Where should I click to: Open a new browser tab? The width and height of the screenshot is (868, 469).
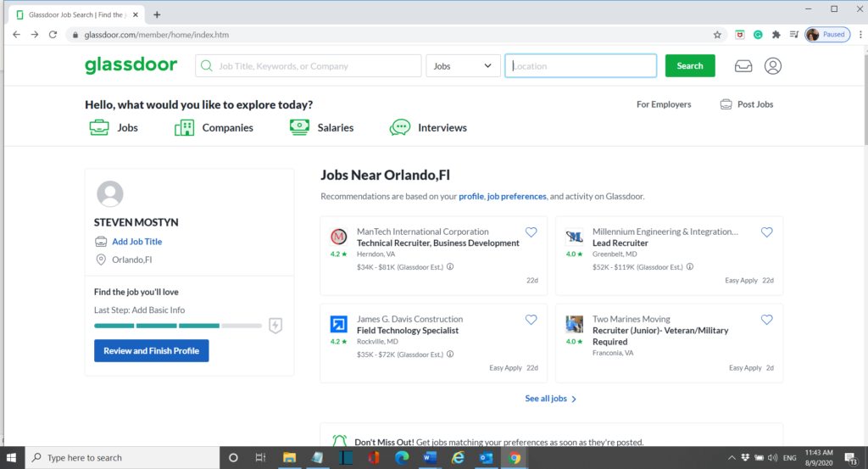click(x=157, y=15)
